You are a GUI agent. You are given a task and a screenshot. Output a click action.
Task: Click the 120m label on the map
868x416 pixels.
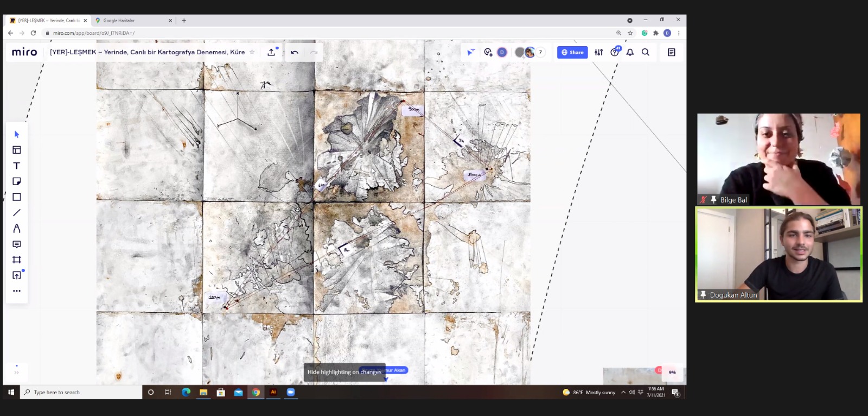click(214, 297)
